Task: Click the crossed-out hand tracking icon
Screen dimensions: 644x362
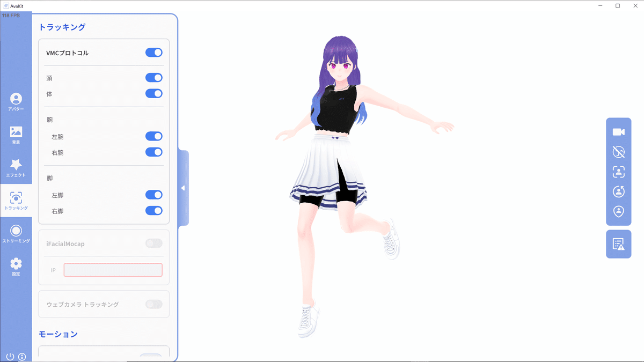Action: point(618,152)
